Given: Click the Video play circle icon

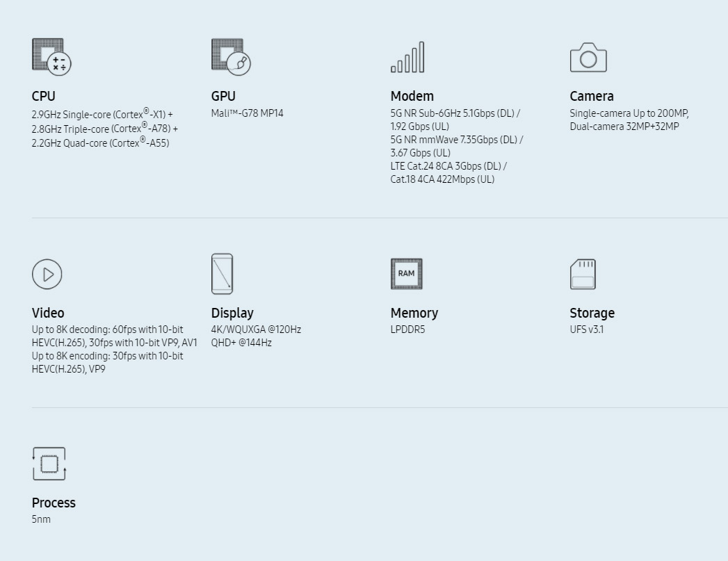Looking at the screenshot, I should (47, 274).
